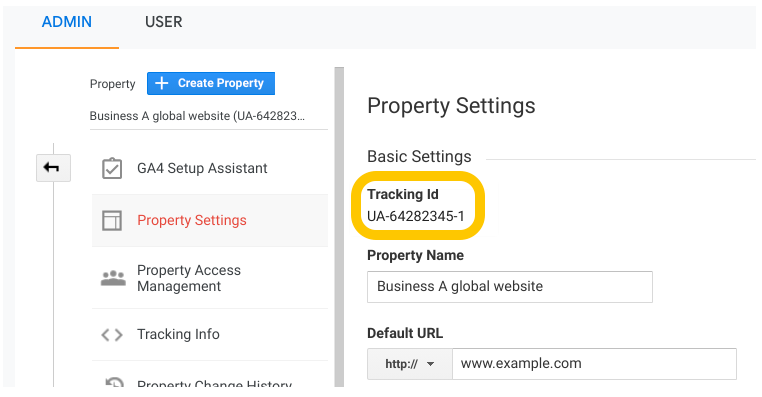Click the Property Settings layout icon
This screenshot has width=762, height=397.
[112, 221]
